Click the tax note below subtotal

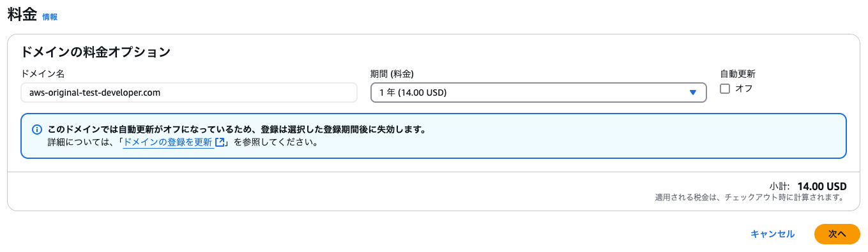click(x=750, y=198)
